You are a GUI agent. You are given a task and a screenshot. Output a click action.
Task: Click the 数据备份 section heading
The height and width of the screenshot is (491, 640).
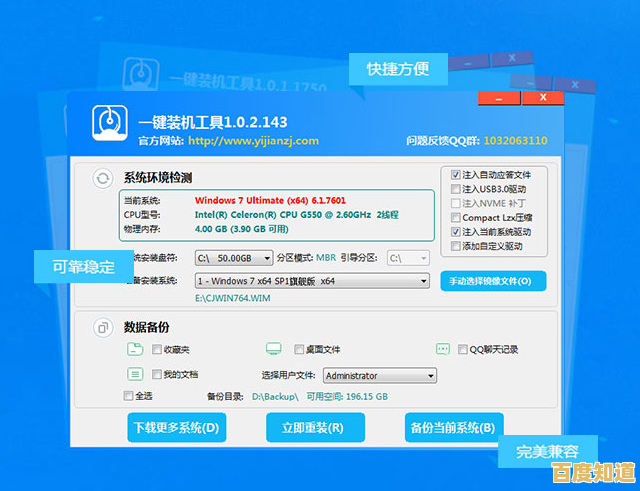coord(147,327)
